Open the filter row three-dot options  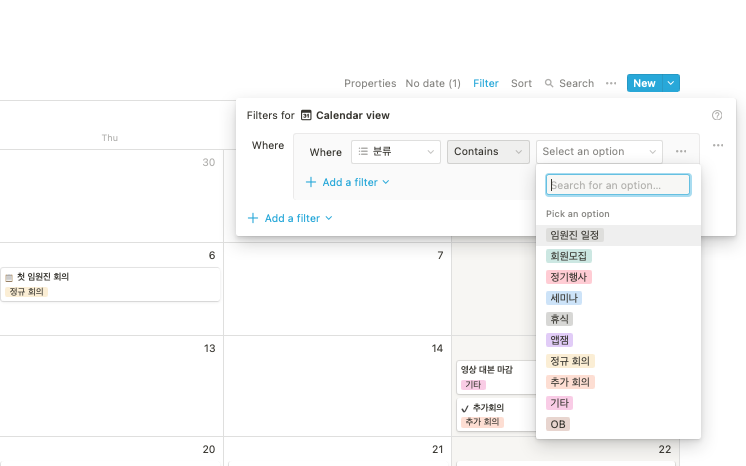pyautogui.click(x=681, y=151)
